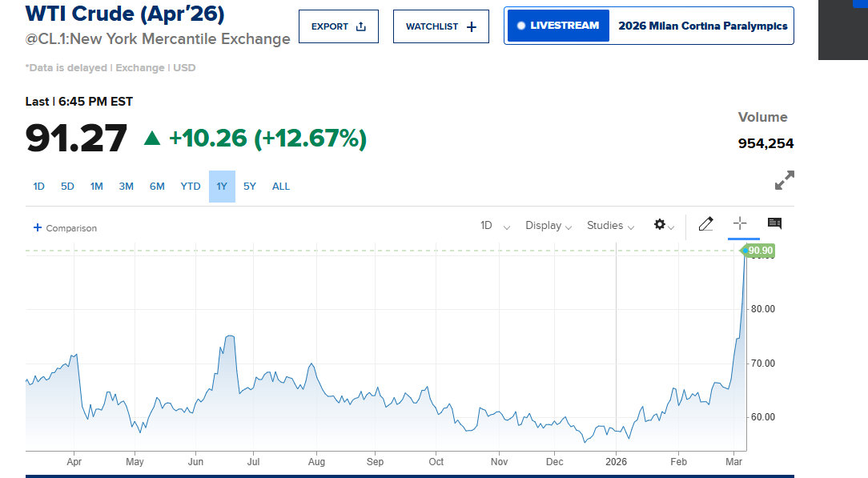The height and width of the screenshot is (478, 868).
Task: Switch chart to 6M range
Action: [x=157, y=187]
